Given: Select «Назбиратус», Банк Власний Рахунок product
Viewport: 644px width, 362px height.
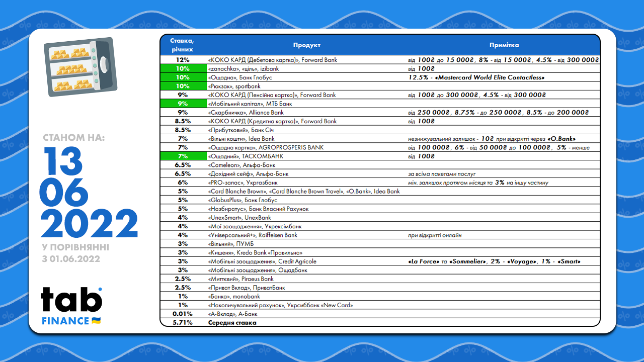Looking at the screenshot, I should [x=258, y=209].
